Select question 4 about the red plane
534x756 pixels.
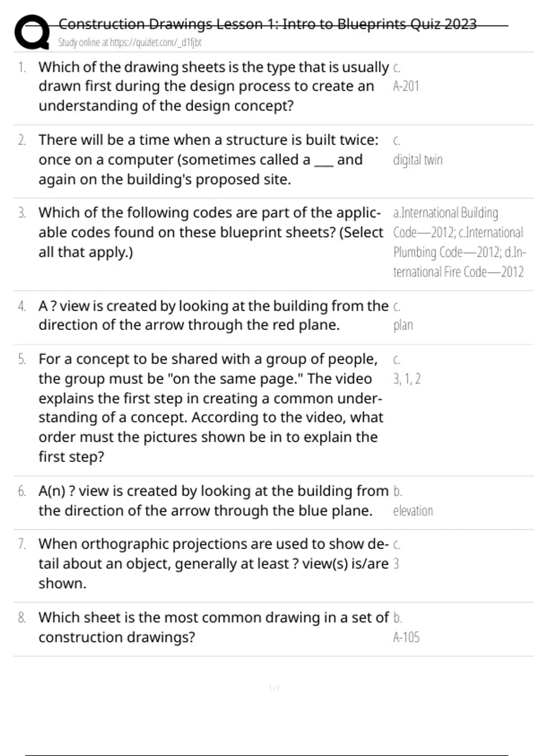[x=213, y=315]
